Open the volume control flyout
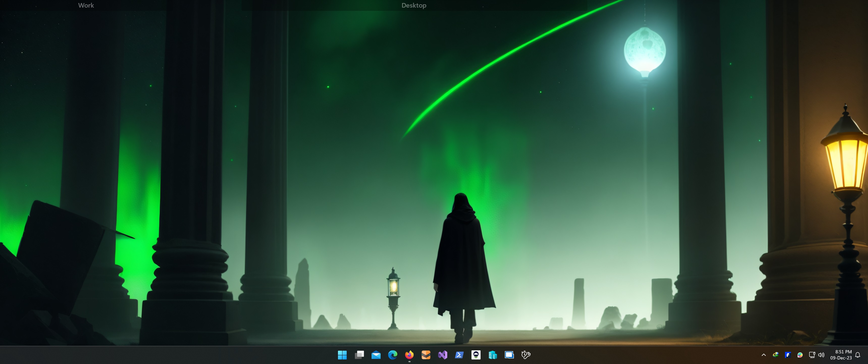Image resolution: width=868 pixels, height=364 pixels. 821,355
